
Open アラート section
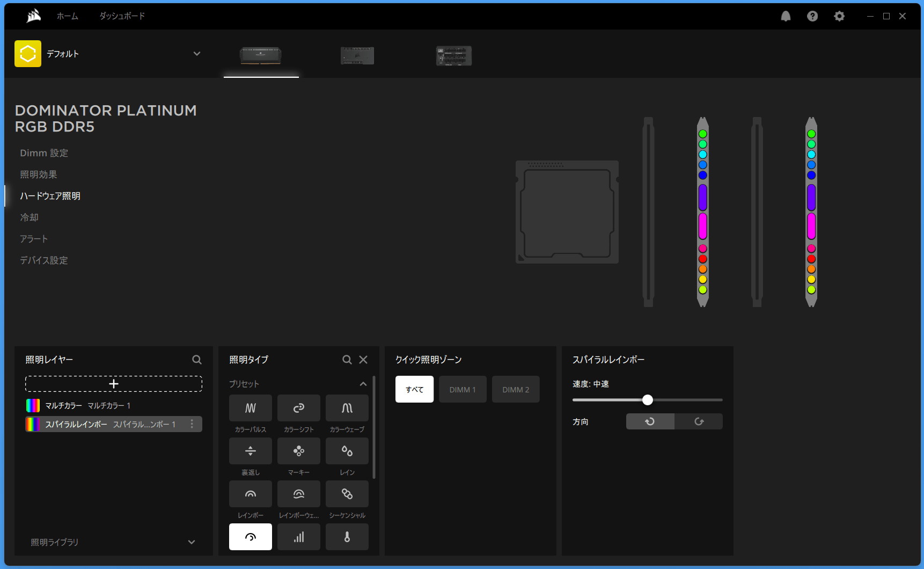click(x=34, y=239)
